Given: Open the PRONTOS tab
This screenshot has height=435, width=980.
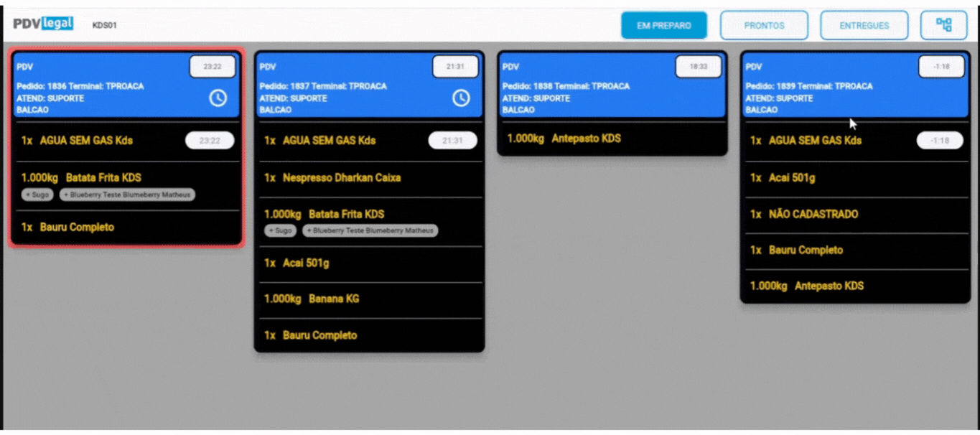Looking at the screenshot, I should tap(764, 25).
